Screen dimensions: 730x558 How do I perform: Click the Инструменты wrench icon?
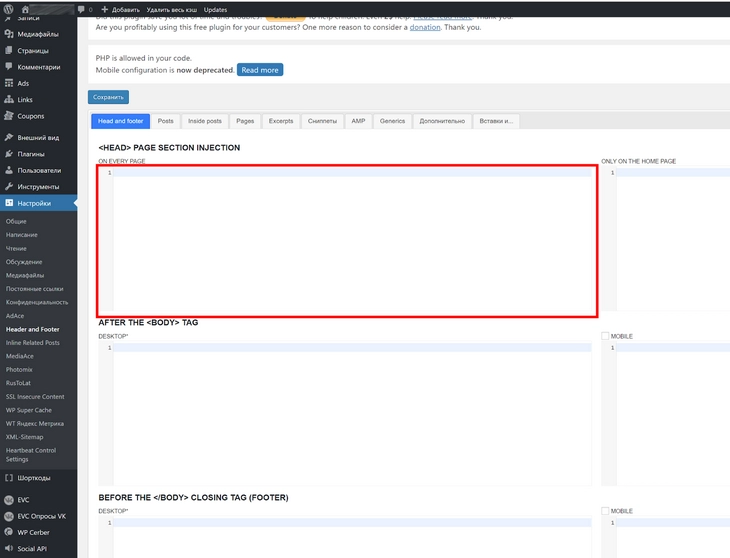(x=8, y=186)
